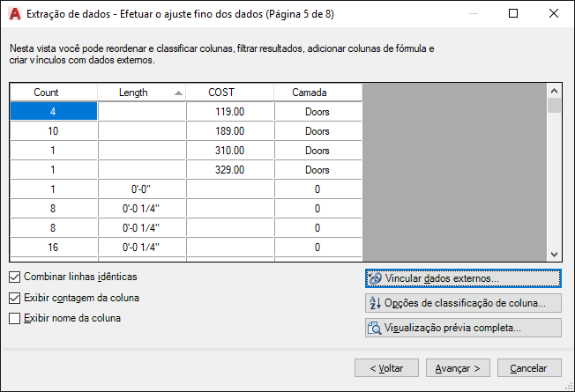Sort by the Length column header
The width and height of the screenshot is (575, 392).
141,92
